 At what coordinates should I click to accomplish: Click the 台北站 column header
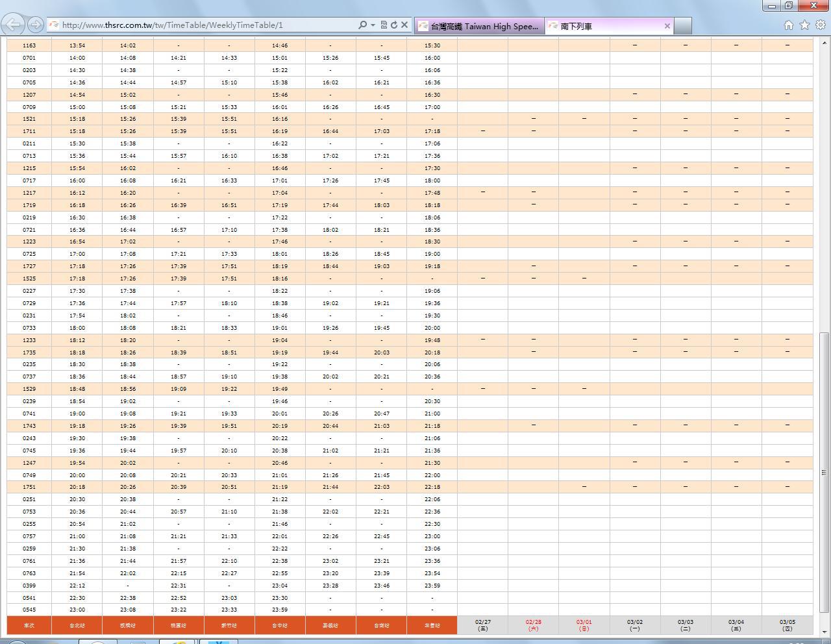pyautogui.click(x=77, y=625)
